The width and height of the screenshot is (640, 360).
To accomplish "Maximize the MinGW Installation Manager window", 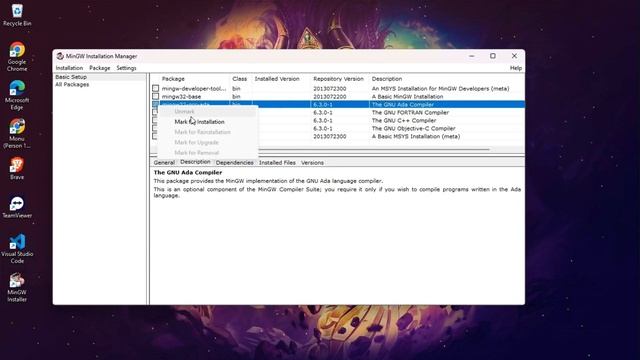I will tap(493, 56).
